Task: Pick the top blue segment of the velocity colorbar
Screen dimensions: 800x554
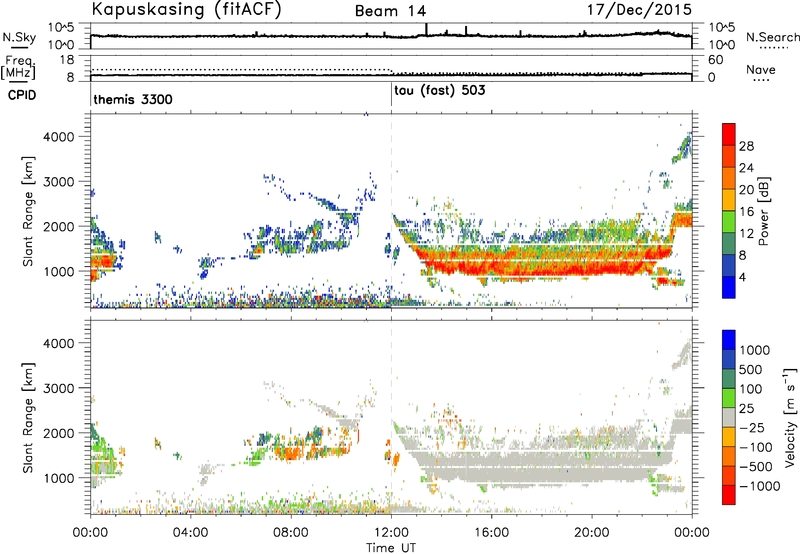Action: pos(729,340)
